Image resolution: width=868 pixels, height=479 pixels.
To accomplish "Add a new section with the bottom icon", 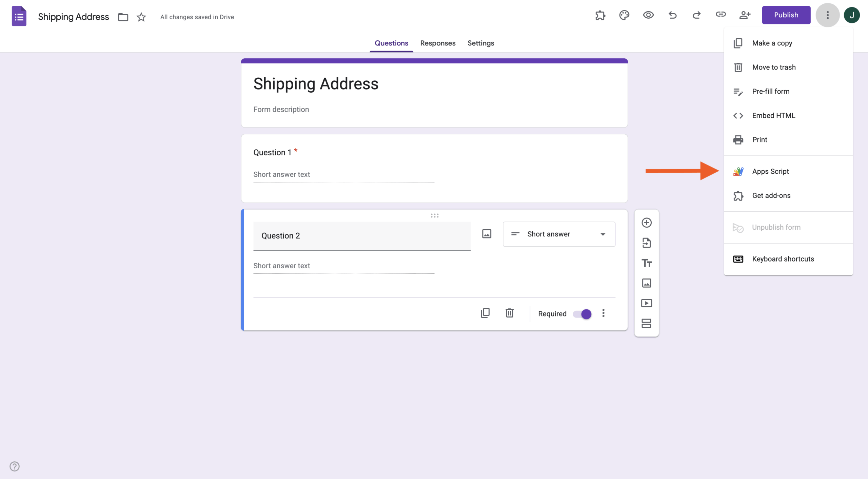I will 647,323.
